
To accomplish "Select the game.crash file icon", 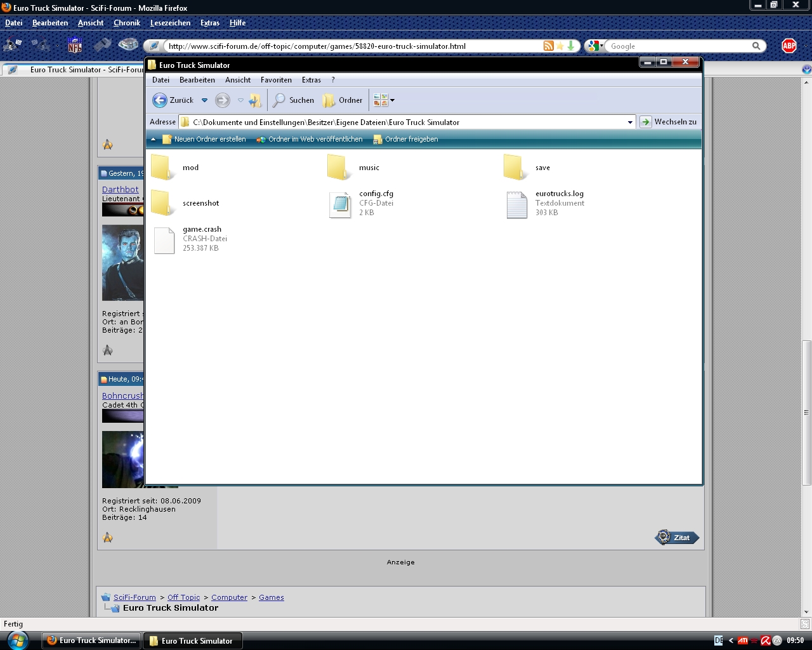I will tap(164, 240).
